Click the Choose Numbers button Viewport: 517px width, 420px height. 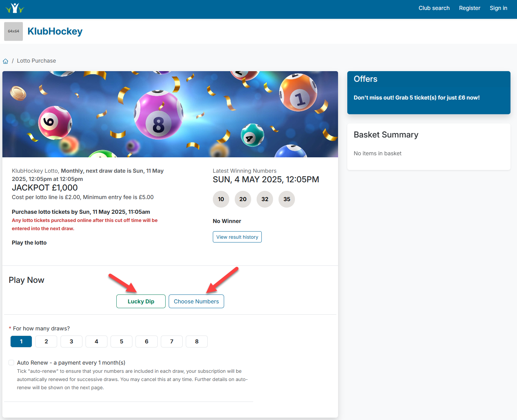pos(196,301)
